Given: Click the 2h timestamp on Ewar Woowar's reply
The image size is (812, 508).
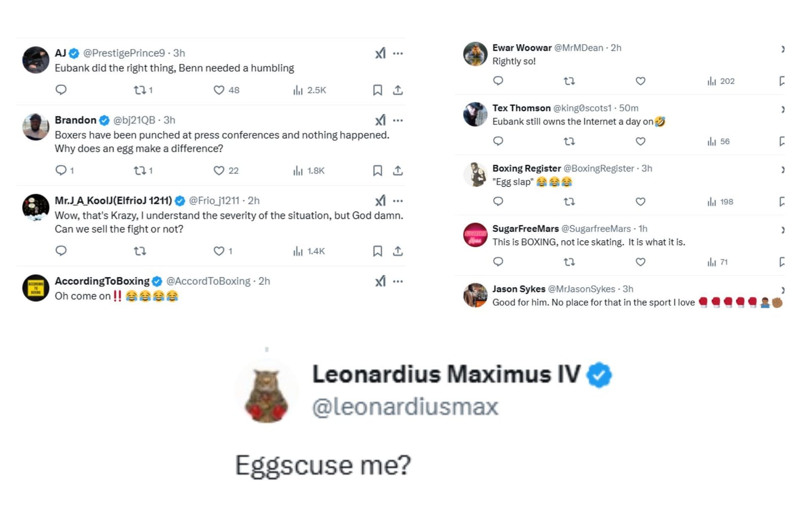Looking at the screenshot, I should [x=616, y=47].
